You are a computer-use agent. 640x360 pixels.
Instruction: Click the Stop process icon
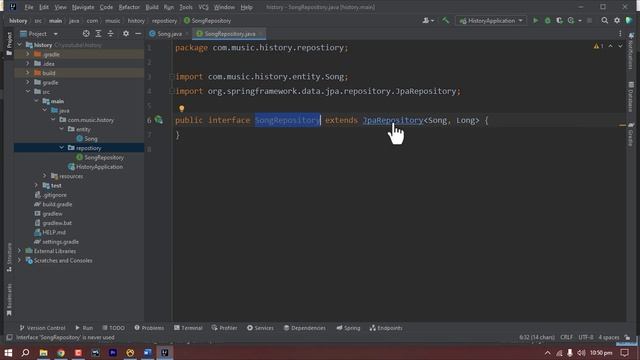tap(589, 20)
